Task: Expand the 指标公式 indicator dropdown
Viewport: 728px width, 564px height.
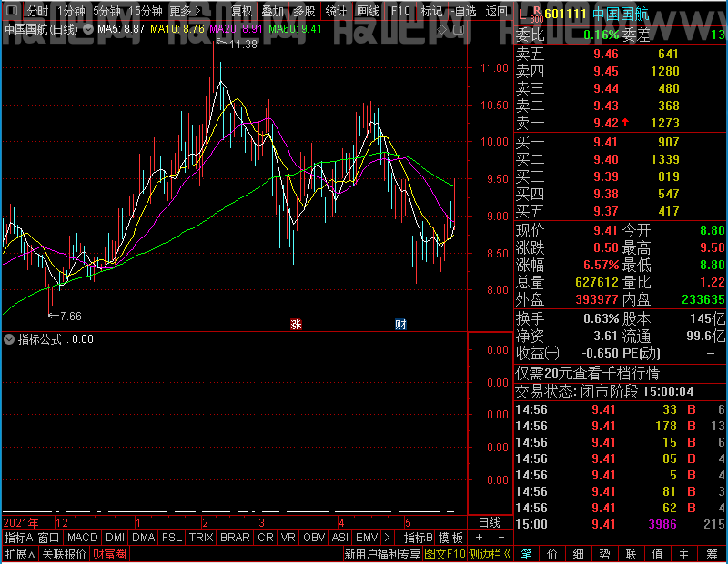Action: [9, 339]
